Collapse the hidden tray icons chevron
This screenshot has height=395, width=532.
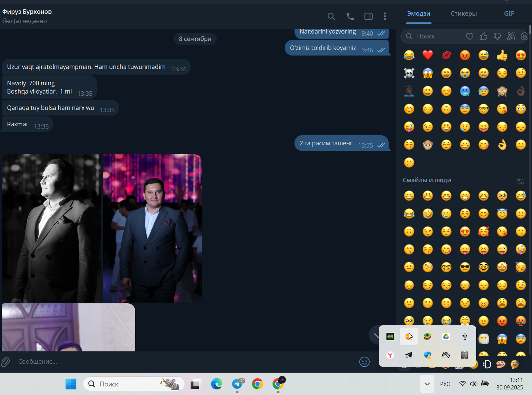coord(427,384)
